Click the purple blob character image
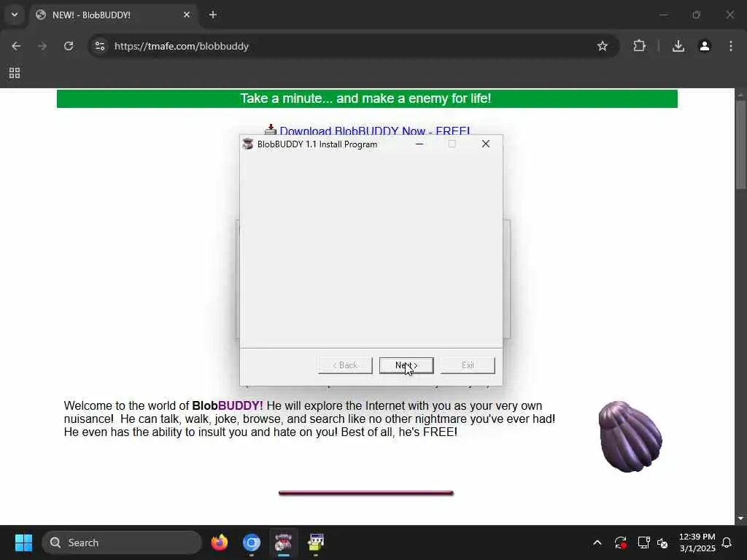The image size is (747, 560). [x=630, y=437]
